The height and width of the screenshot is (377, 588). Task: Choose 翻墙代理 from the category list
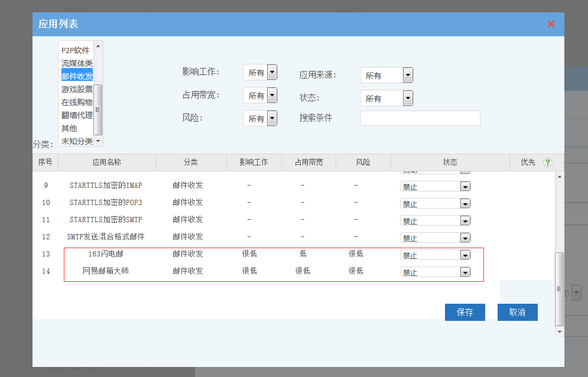point(77,115)
